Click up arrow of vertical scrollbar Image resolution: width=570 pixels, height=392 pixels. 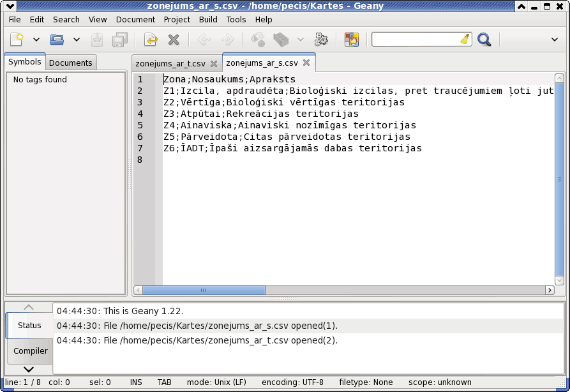[x=559, y=78]
